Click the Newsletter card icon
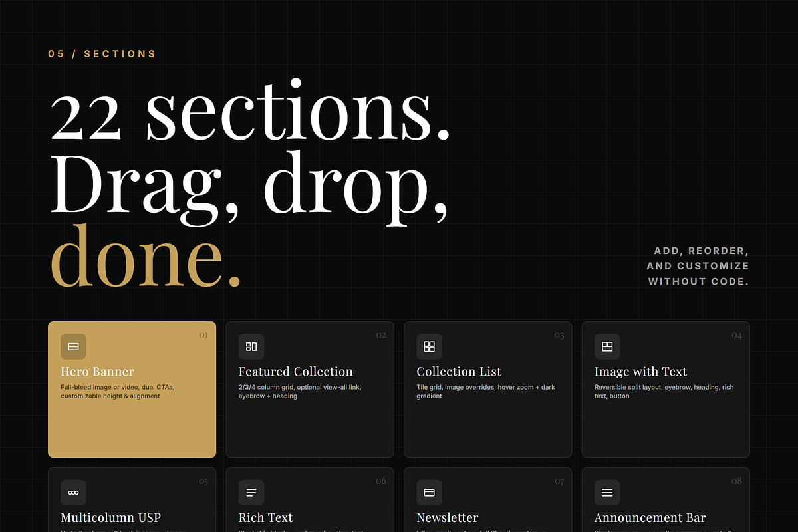This screenshot has height=532, width=798. point(430,493)
